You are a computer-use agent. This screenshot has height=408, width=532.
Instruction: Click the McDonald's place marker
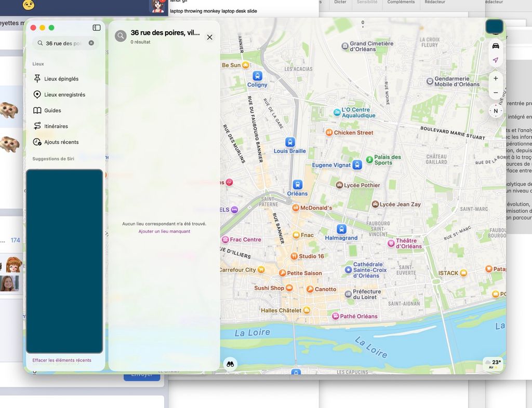(296, 208)
